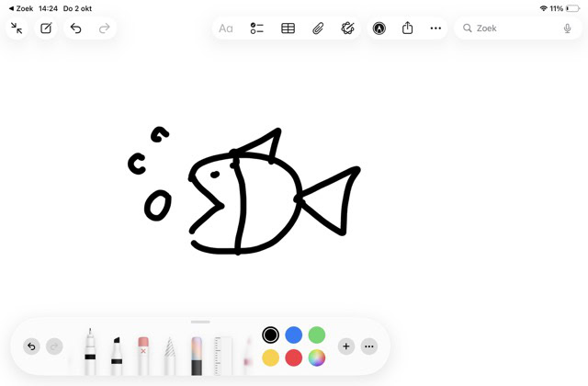This screenshot has width=588, height=386.
Task: Tap the Zoek search field
Action: click(x=514, y=28)
